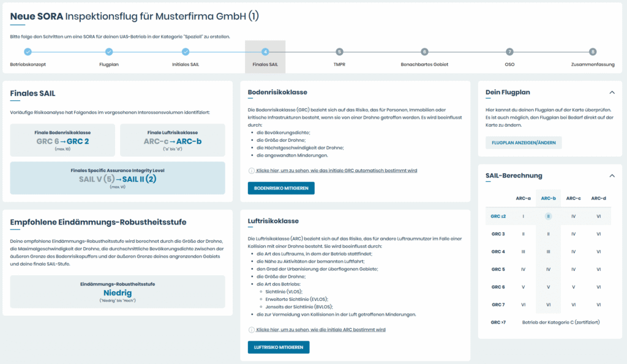Click the 'Bodenrisikoklasse' heading

coord(277,92)
